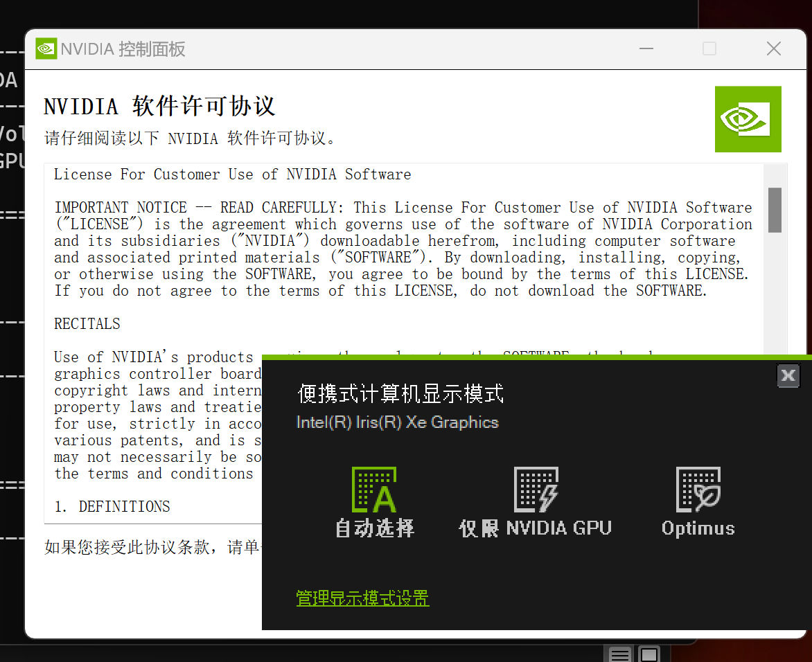Close the NVIDIA 控制面板 window
The image size is (812, 662).
click(774, 48)
